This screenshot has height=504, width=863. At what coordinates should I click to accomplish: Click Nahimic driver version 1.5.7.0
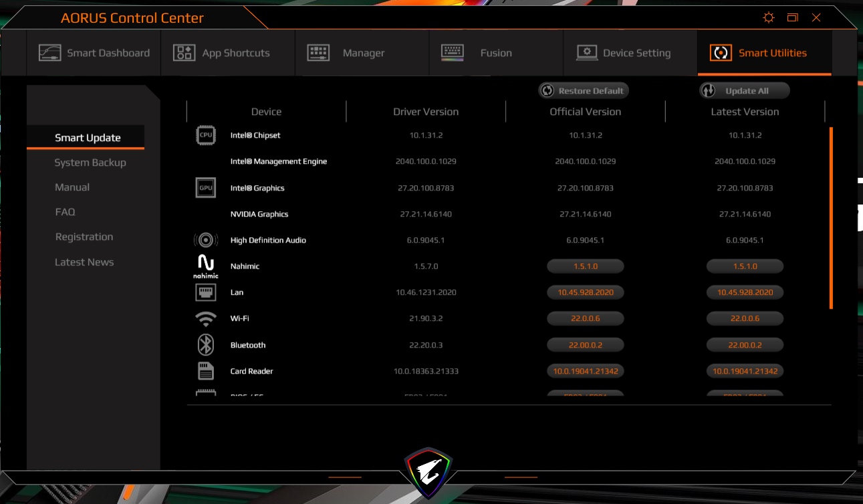click(426, 266)
